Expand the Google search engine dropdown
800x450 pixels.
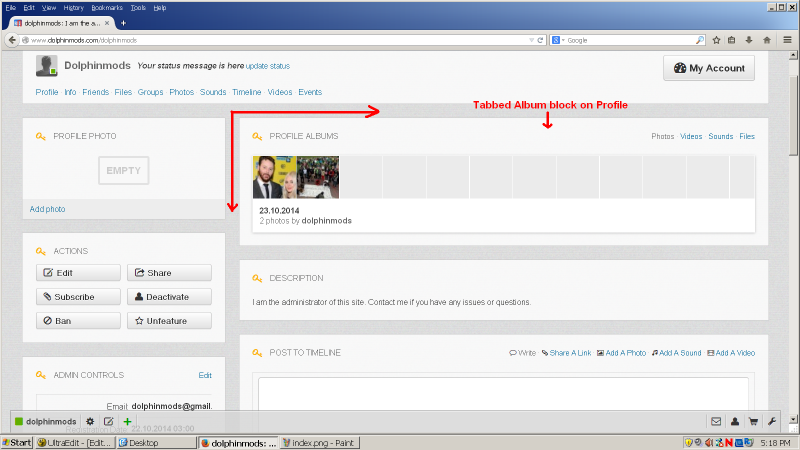557,40
